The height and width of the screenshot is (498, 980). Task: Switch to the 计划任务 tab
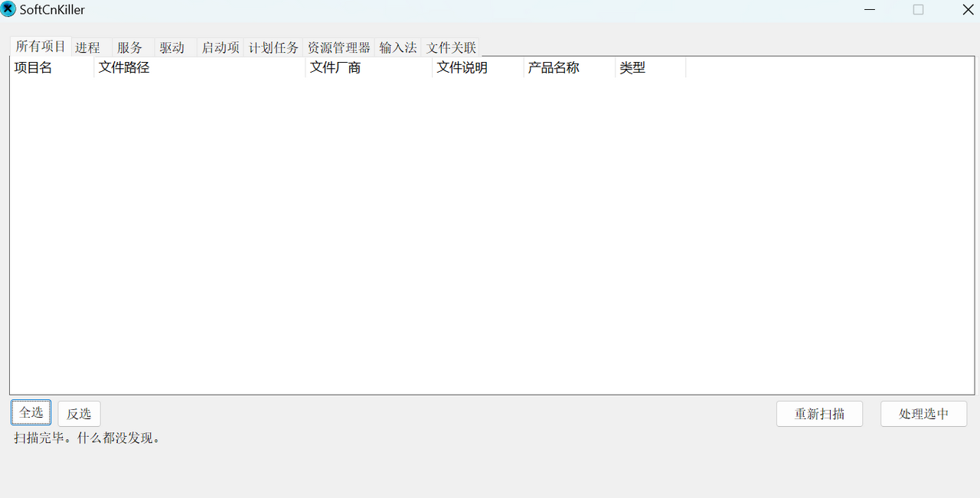coord(273,47)
